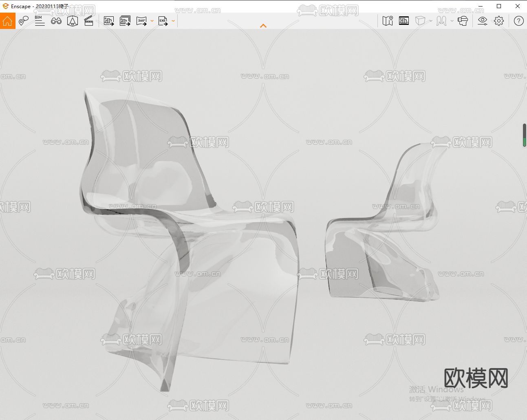This screenshot has height=420, width=527.
Task: Close the Enscape window
Action: [x=518, y=6]
